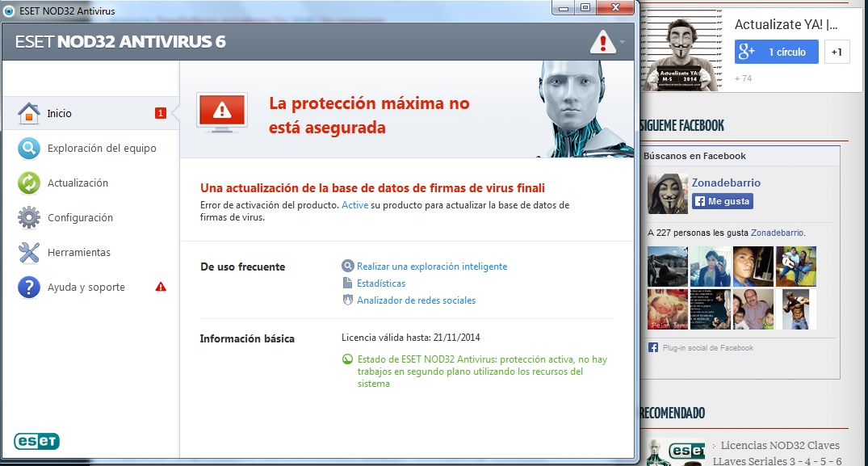868x466 pixels.
Task: Click the Facebook Me gusta button
Action: tap(723, 201)
